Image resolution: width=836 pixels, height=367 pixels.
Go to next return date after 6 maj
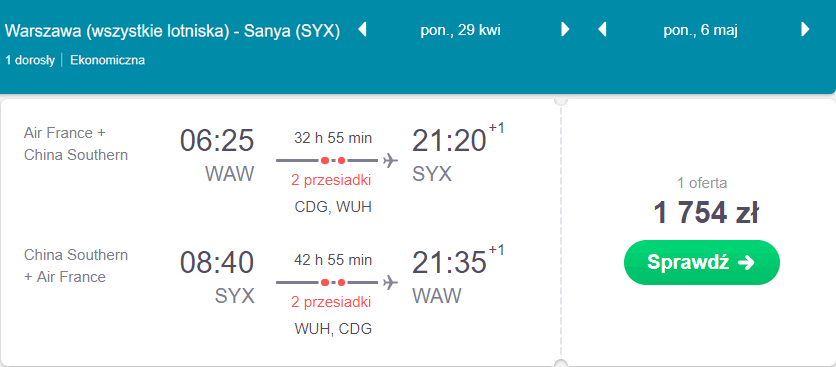805,29
